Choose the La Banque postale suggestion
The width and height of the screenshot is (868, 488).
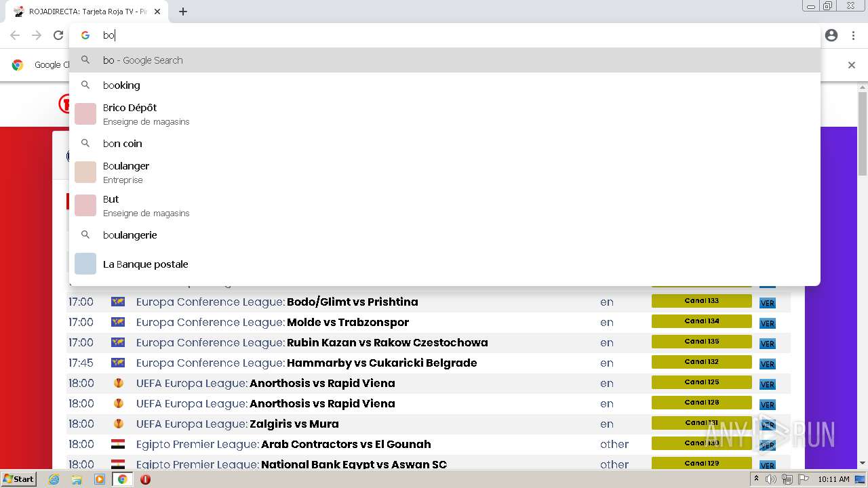(445, 264)
